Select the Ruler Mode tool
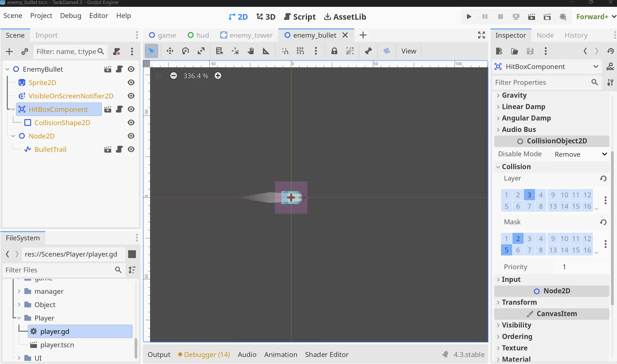This screenshot has height=364, width=617. (x=266, y=51)
